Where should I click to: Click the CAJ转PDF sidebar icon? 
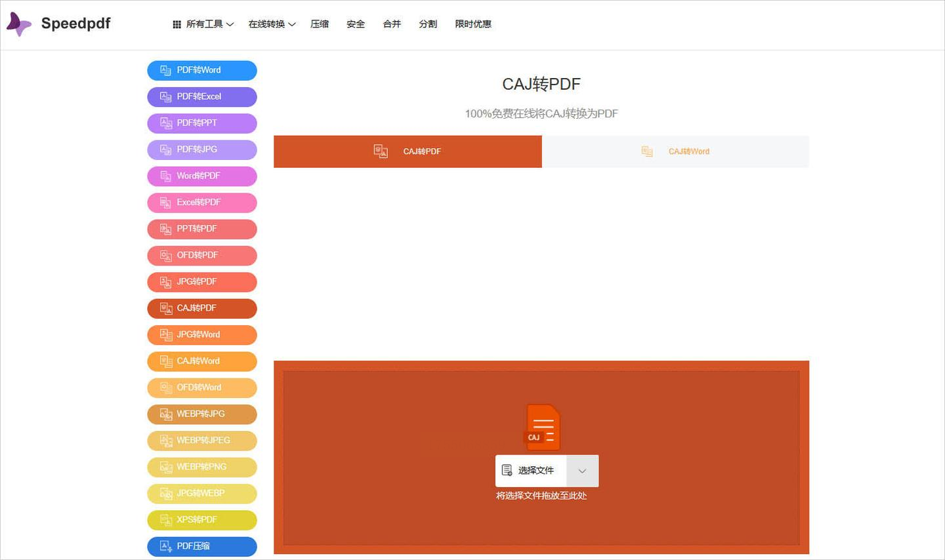(x=166, y=308)
